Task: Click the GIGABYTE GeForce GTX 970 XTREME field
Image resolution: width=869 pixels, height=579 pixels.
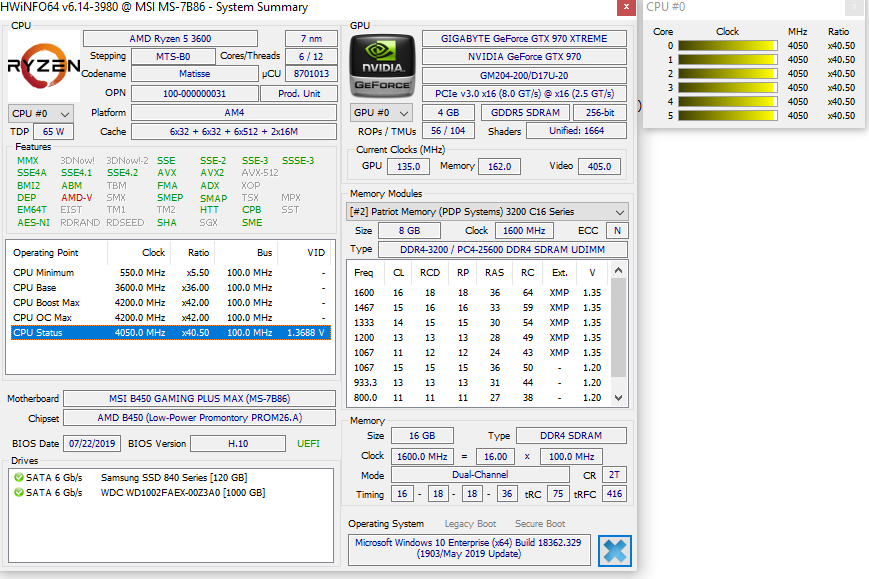Action: (524, 39)
